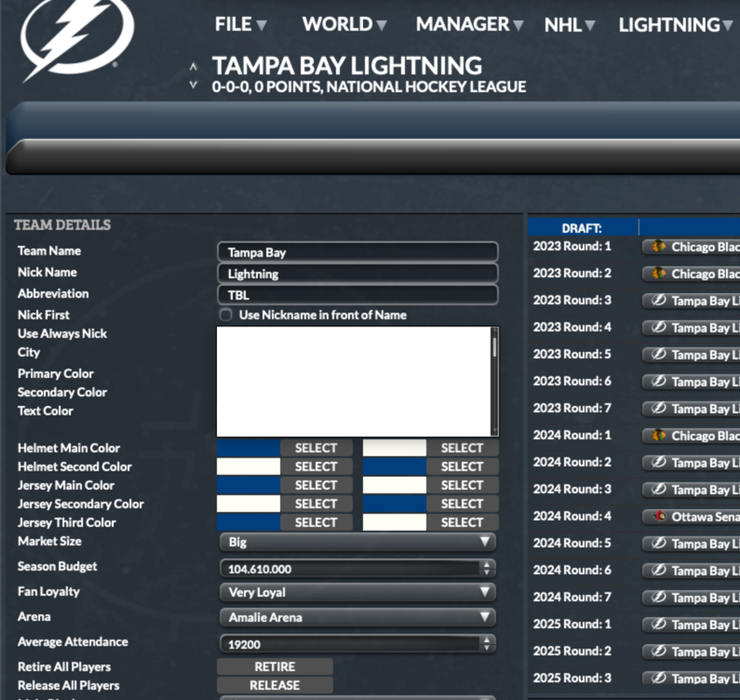Click 2023 Round 7 Tampa Bay pick
740x700 pixels.
[691, 409]
